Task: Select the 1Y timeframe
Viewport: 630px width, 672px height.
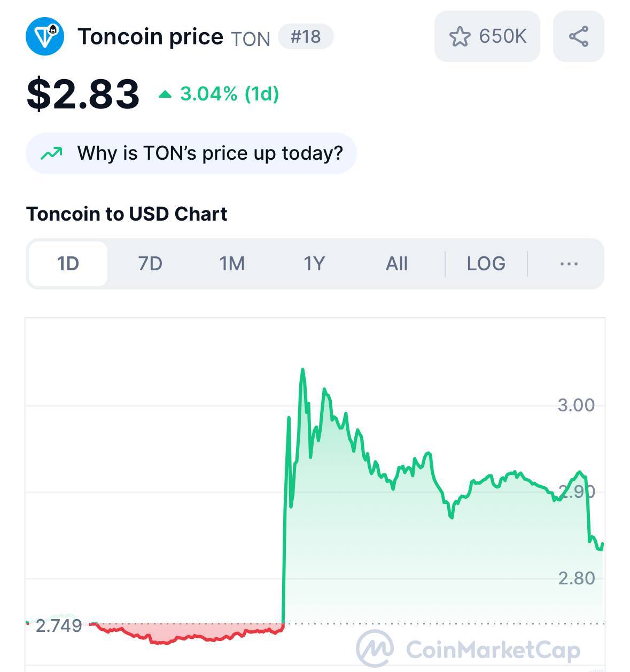Action: [314, 264]
